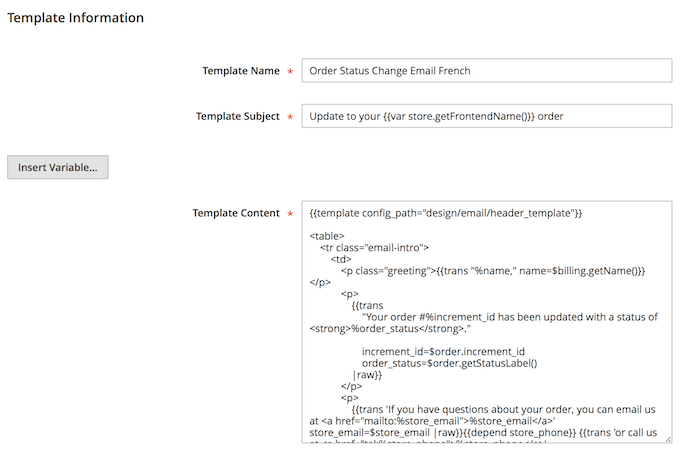This screenshot has height=452, width=685.
Task: Click the tr class="email-intro" line
Action: [374, 247]
